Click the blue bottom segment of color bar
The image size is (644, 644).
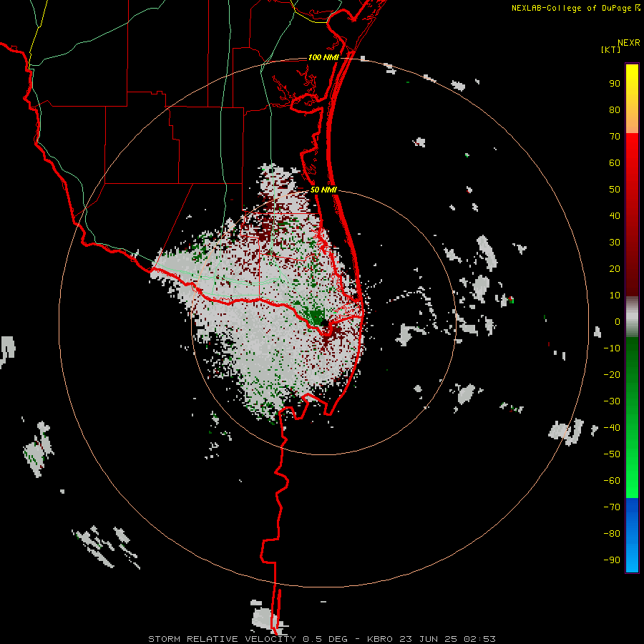pyautogui.click(x=632, y=535)
